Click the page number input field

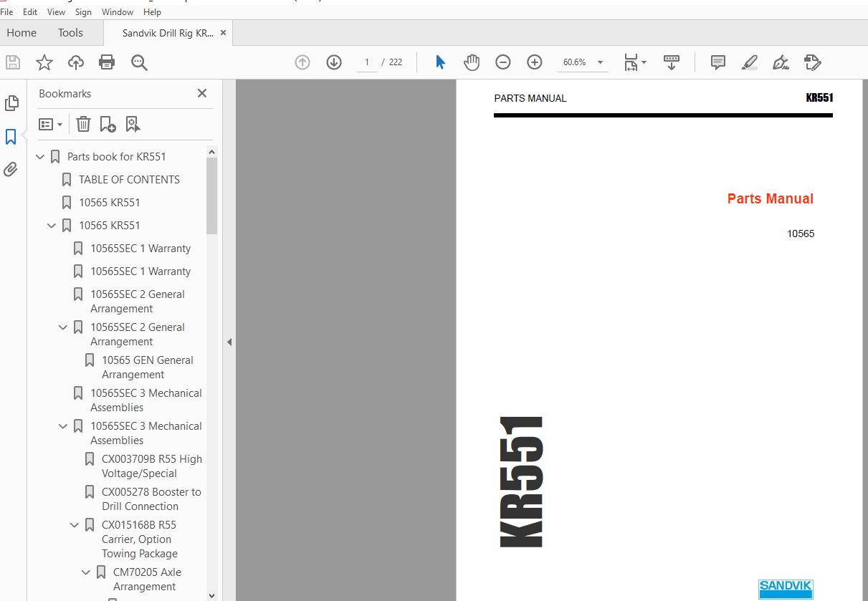[366, 62]
